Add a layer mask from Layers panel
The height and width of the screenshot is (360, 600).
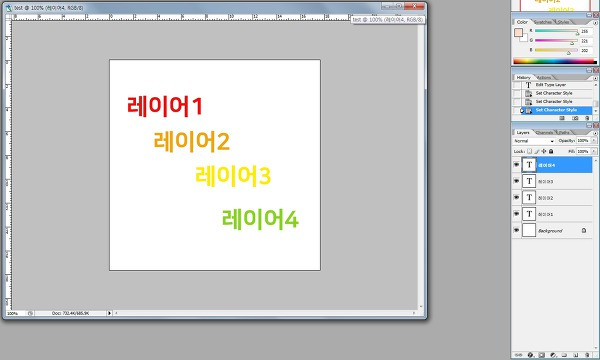click(541, 355)
